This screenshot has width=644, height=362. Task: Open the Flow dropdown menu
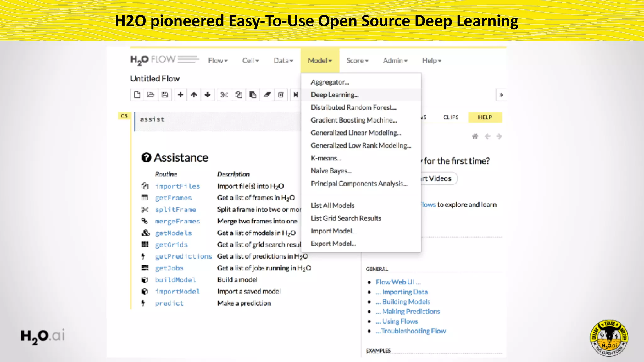point(218,60)
